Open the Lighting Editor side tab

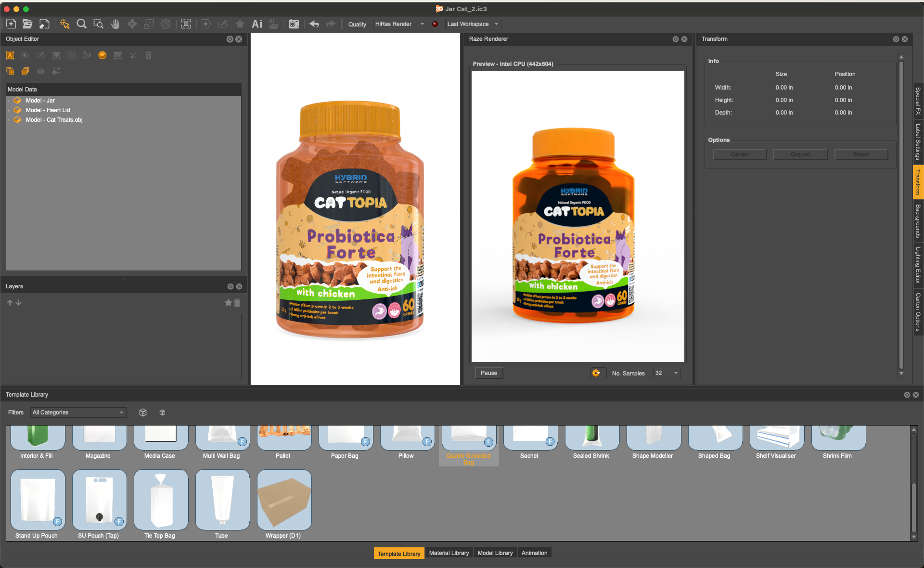pyautogui.click(x=918, y=265)
